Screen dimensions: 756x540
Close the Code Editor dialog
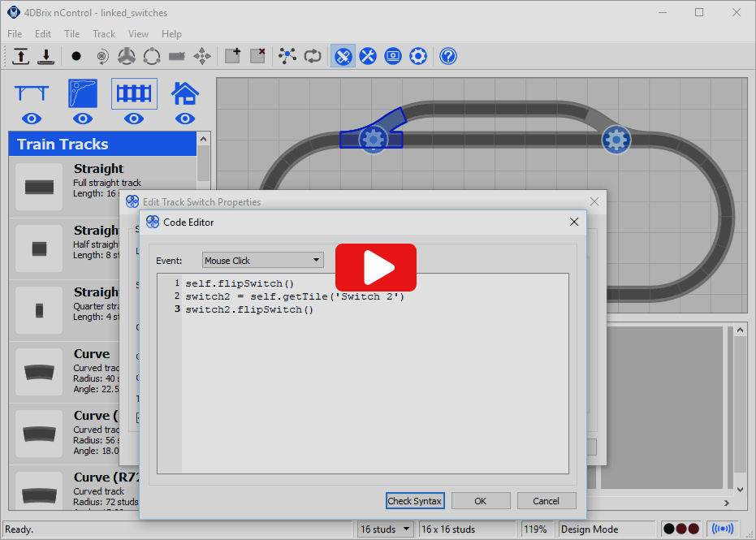pyautogui.click(x=574, y=222)
